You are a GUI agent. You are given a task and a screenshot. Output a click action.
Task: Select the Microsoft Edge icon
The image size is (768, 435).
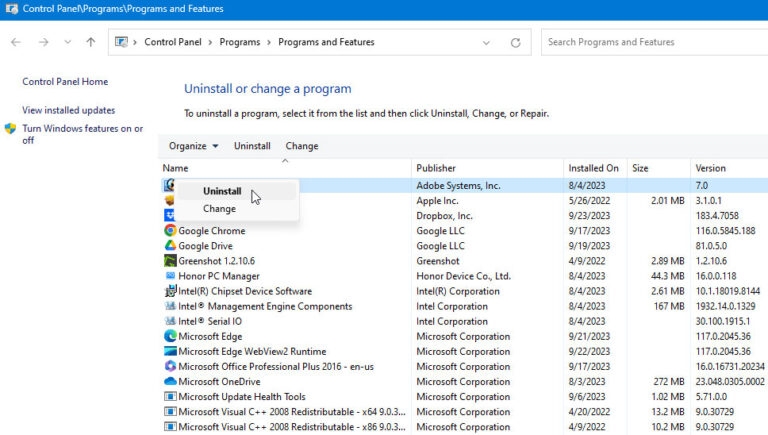click(170, 336)
